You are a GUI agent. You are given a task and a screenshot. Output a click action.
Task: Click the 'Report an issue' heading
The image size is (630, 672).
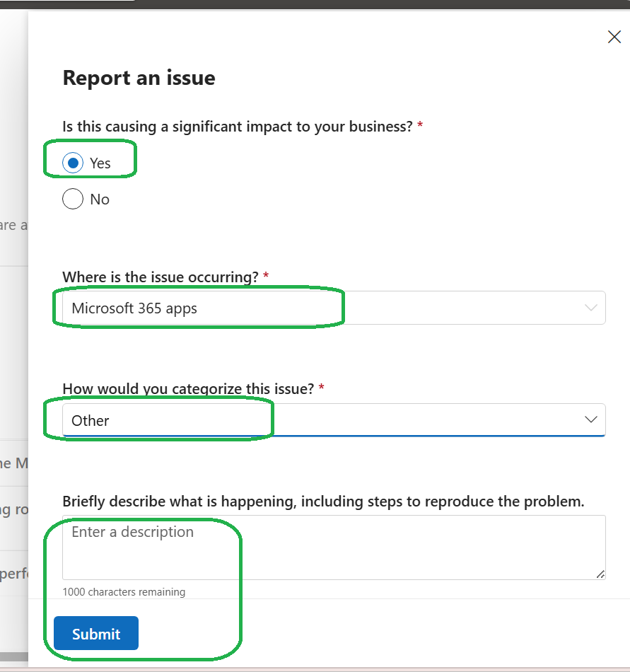[139, 78]
